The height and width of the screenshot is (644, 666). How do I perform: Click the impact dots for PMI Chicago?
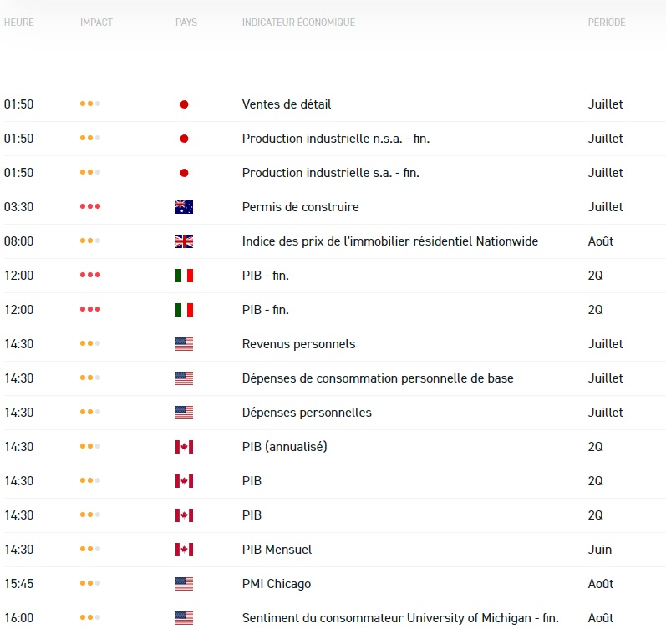pyautogui.click(x=90, y=584)
